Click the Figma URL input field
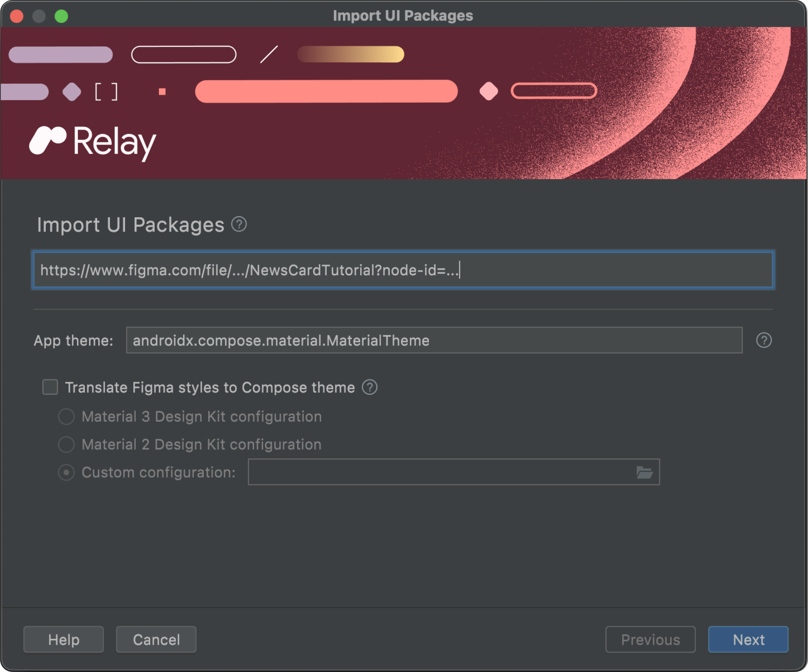Screen dimensions: 808x672 [x=403, y=270]
